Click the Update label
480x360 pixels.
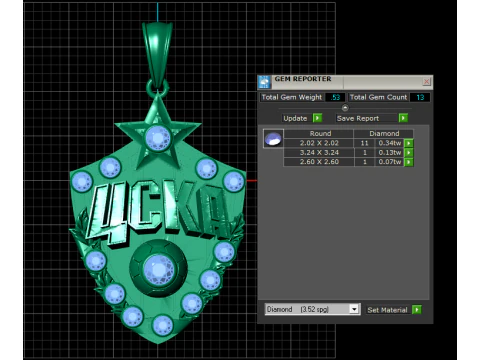pyautogui.click(x=295, y=118)
